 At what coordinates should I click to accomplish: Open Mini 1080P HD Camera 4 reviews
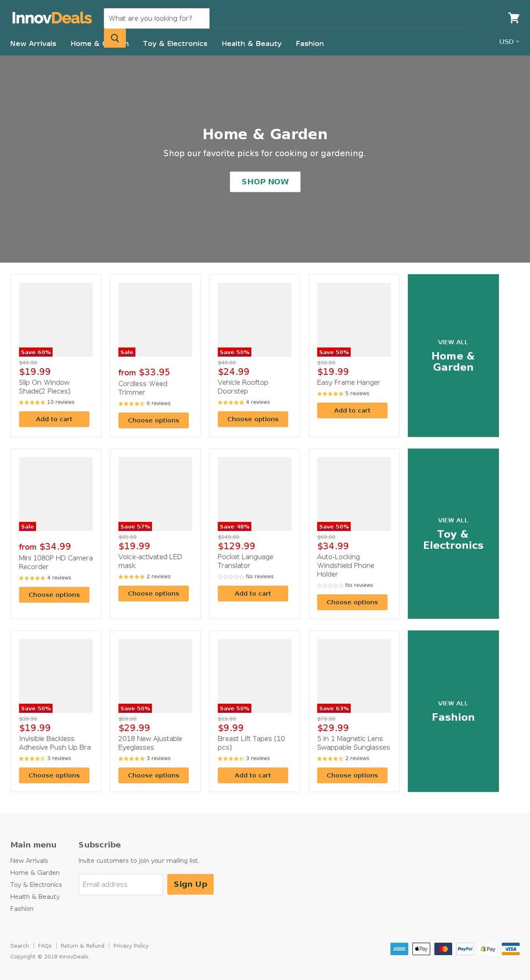59,578
